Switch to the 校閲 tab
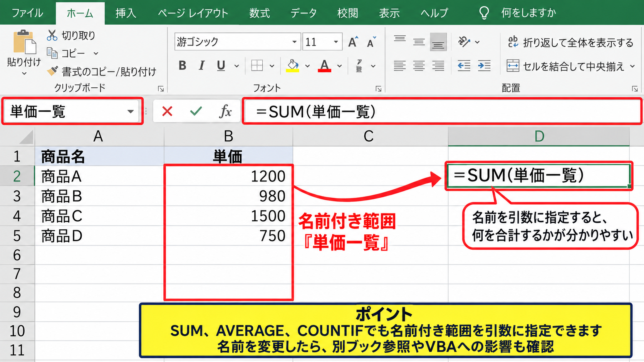Image resolution: width=644 pixels, height=362 pixels. [x=348, y=13]
